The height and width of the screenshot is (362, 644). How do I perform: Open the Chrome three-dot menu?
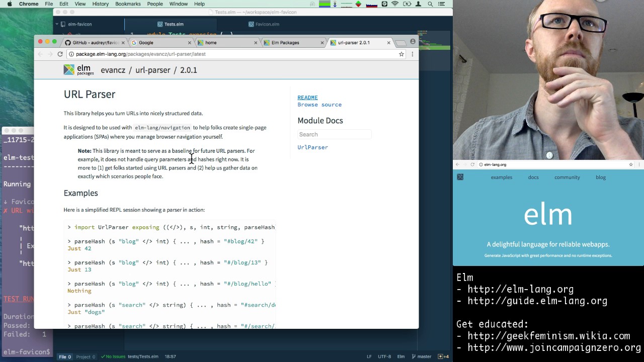point(413,54)
